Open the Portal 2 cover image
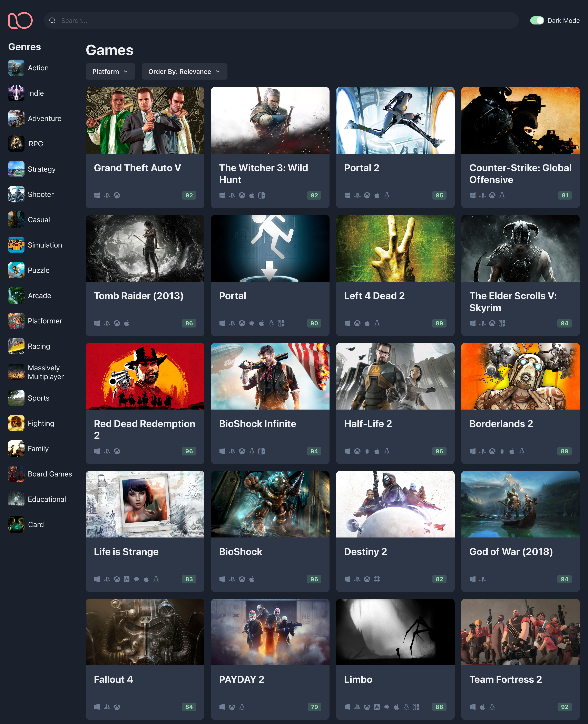The image size is (588, 724). pos(395,120)
